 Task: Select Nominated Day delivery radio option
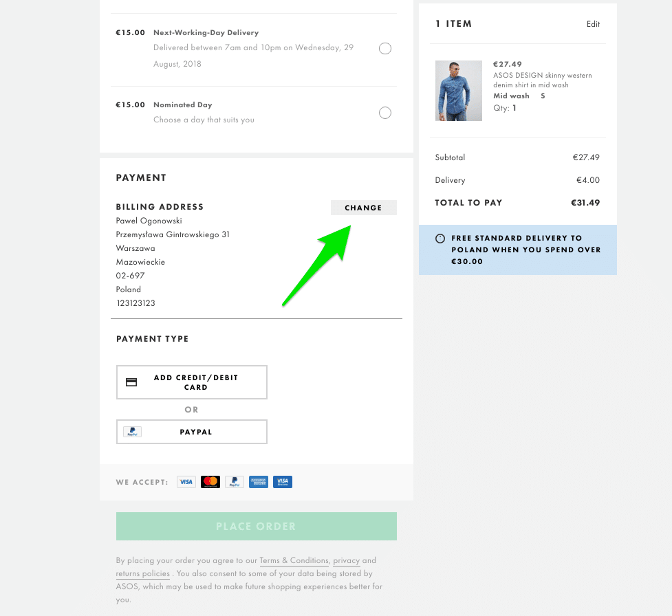(x=385, y=113)
